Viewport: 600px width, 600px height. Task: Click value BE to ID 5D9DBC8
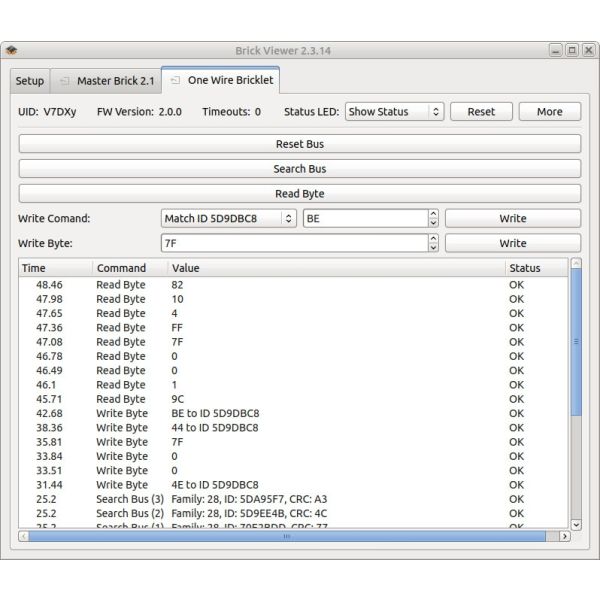click(215, 413)
